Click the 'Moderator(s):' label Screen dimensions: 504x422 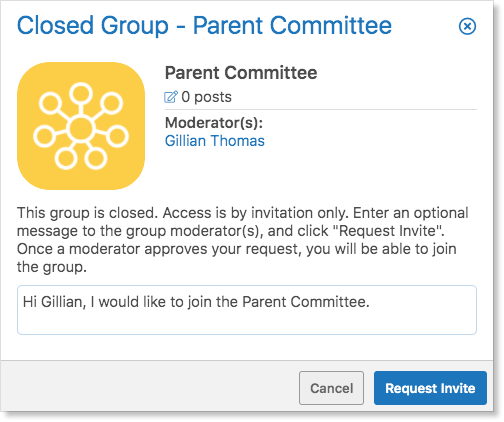point(214,123)
